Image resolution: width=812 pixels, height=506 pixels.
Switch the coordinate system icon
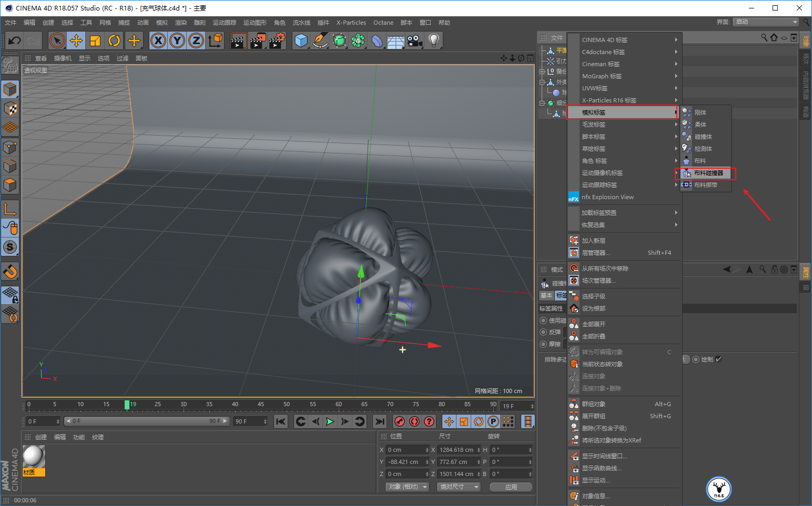tap(215, 40)
